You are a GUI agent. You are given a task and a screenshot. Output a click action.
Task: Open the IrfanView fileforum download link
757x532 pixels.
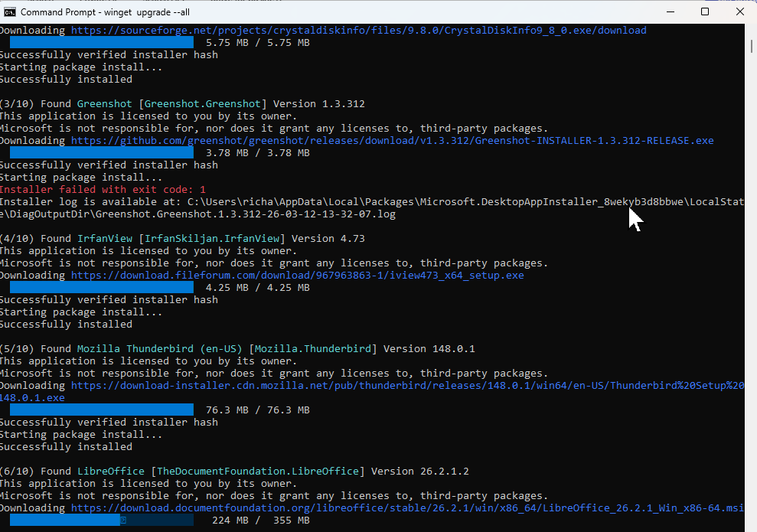tap(298, 276)
